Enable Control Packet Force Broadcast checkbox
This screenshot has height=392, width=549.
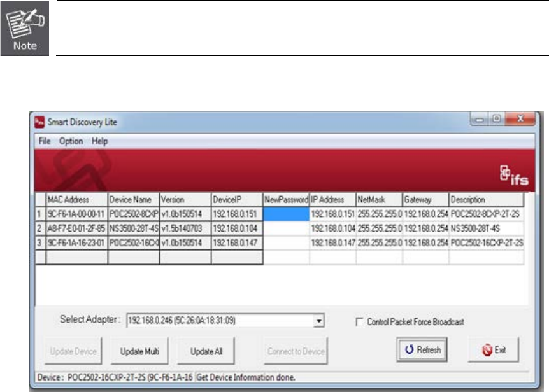[359, 322]
